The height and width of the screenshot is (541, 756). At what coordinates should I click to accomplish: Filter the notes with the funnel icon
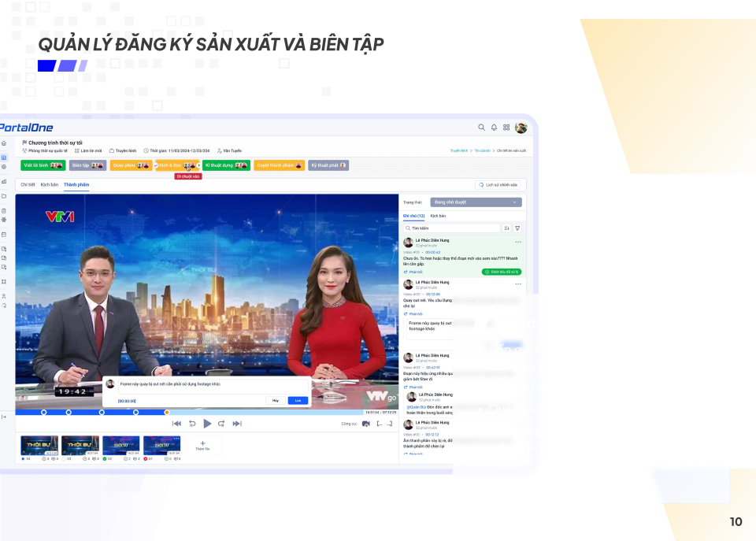click(517, 228)
